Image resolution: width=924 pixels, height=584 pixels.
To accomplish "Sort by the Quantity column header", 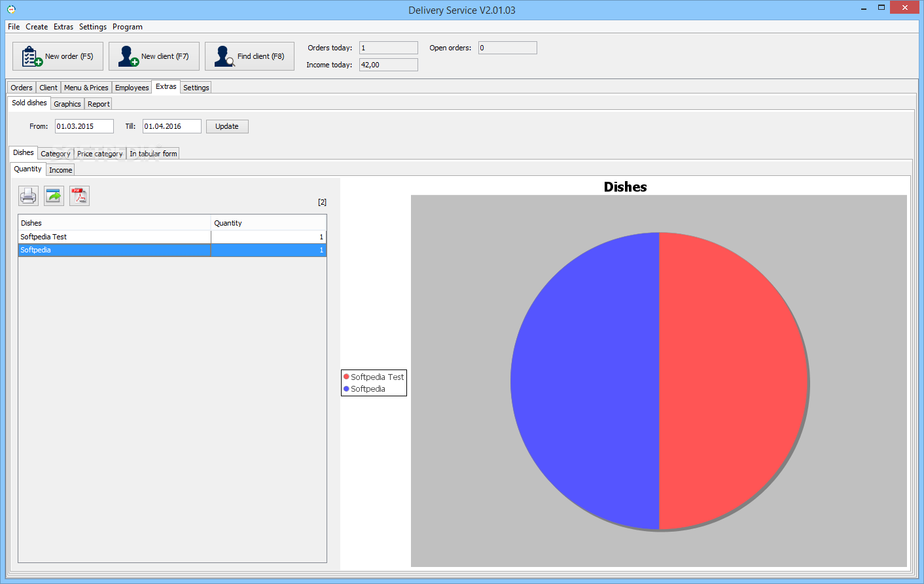I will click(269, 223).
